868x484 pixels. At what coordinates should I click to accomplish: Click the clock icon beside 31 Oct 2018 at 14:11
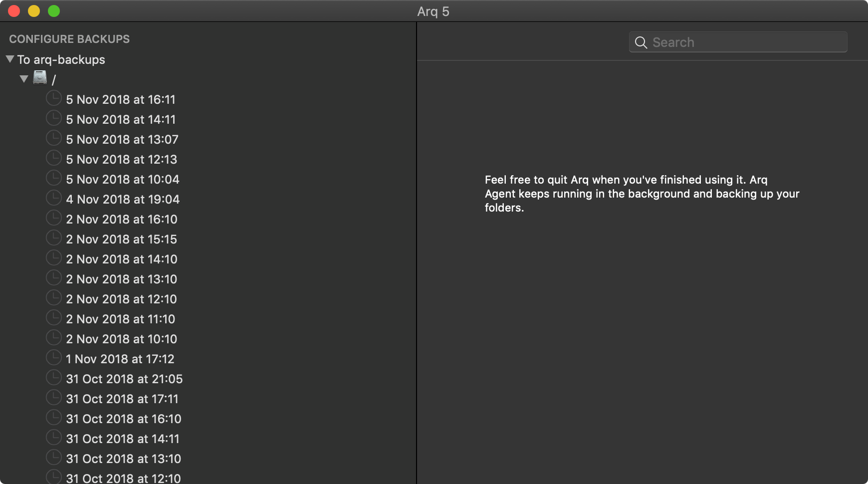[x=54, y=438]
